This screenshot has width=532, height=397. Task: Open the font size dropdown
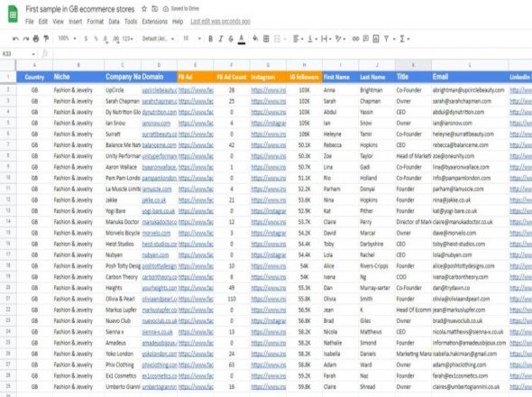click(x=192, y=39)
